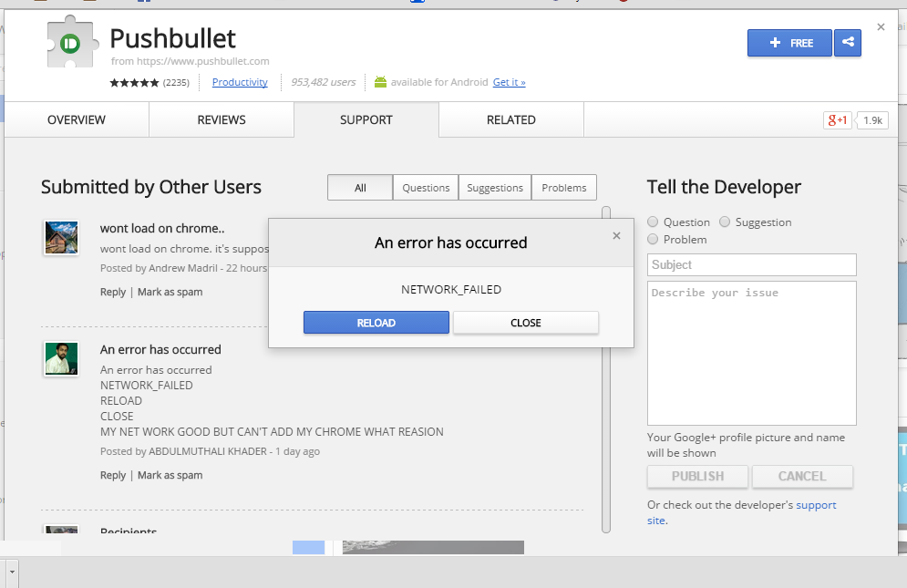Select the Question radio button

pyautogui.click(x=654, y=222)
